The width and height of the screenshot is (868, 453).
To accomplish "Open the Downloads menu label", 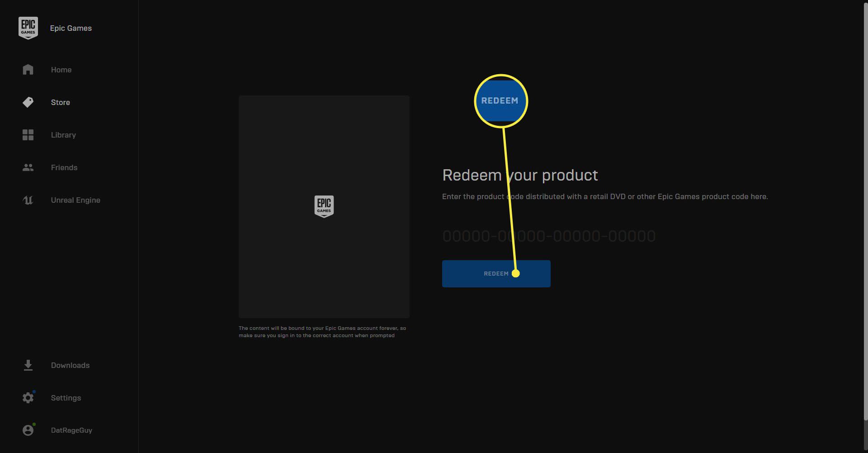I will click(x=70, y=365).
